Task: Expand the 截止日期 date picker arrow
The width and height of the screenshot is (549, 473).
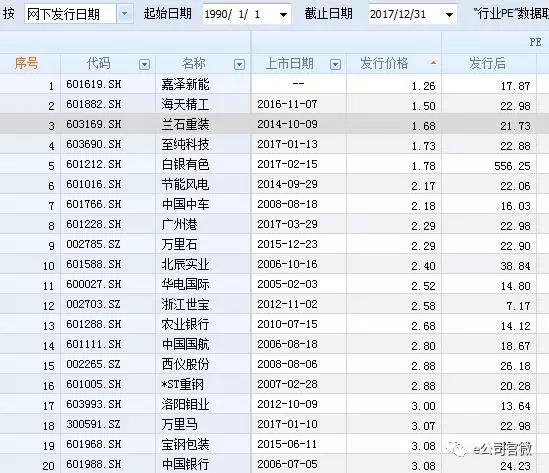Action: tap(449, 15)
